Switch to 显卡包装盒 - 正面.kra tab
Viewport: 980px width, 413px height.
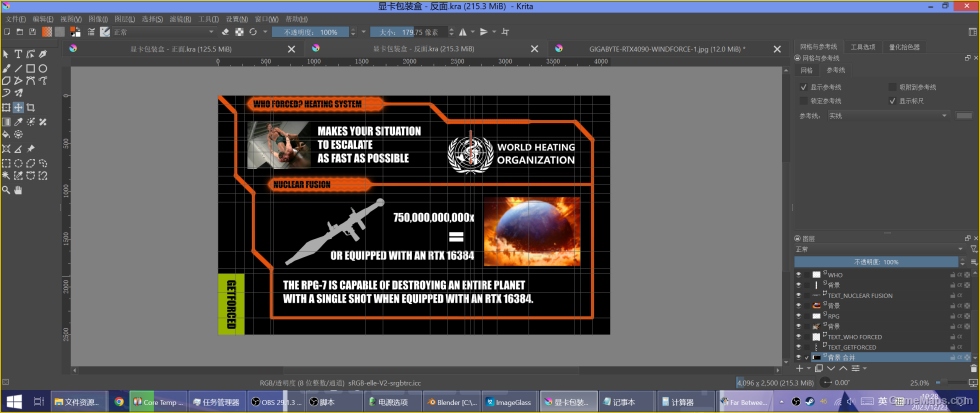tap(181, 49)
